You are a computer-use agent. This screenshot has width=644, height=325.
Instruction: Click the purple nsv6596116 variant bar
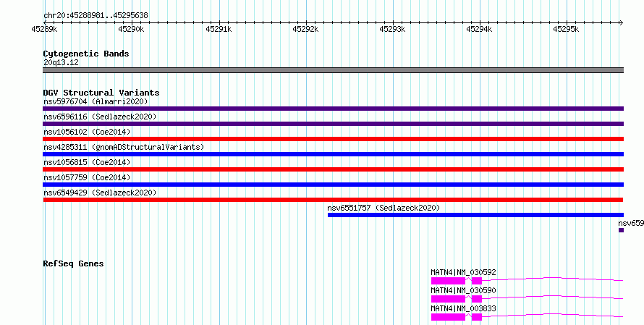[333, 124]
